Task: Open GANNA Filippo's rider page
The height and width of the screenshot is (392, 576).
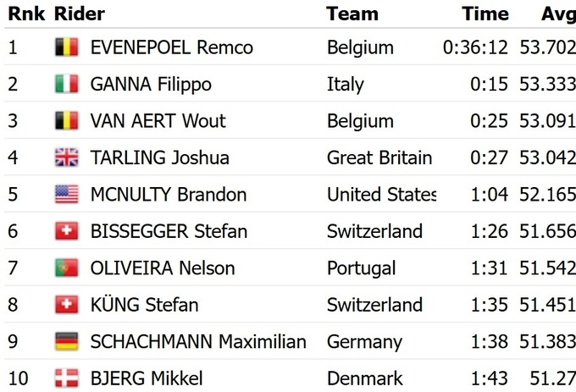Action: tap(151, 84)
